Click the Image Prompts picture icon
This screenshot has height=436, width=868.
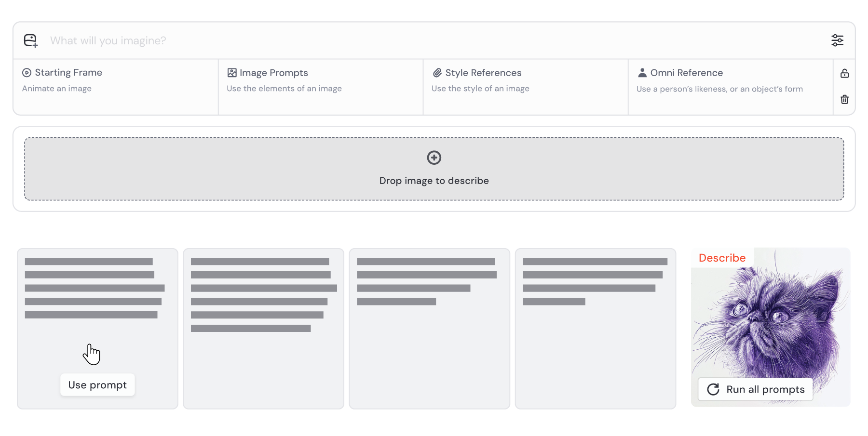pyautogui.click(x=232, y=73)
